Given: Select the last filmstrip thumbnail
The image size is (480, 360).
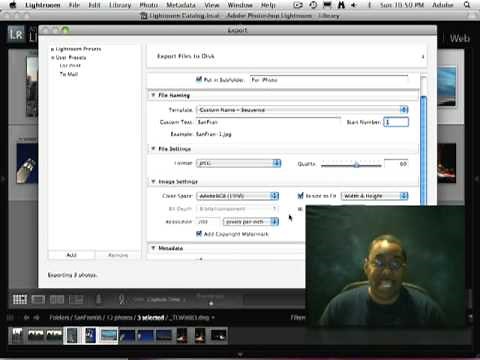Looking at the screenshot, I should 218,335.
